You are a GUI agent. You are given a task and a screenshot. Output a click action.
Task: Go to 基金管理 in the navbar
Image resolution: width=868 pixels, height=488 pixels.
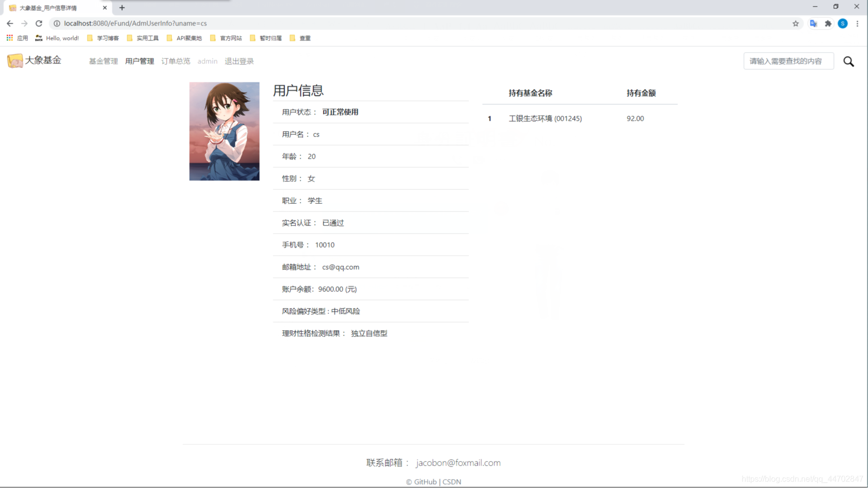[x=103, y=61]
